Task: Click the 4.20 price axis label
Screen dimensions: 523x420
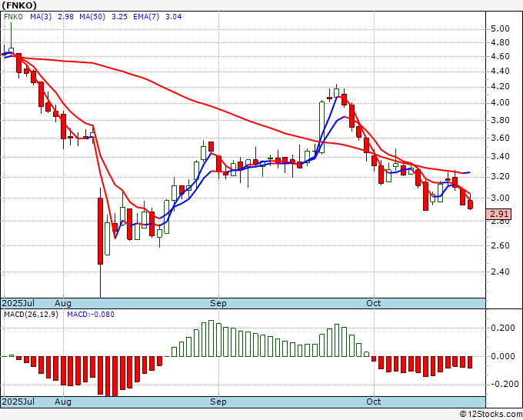Action: click(x=500, y=87)
